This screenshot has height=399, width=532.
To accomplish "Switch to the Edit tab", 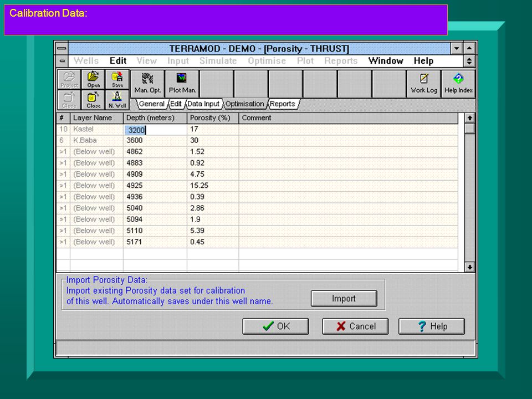I will pos(176,104).
